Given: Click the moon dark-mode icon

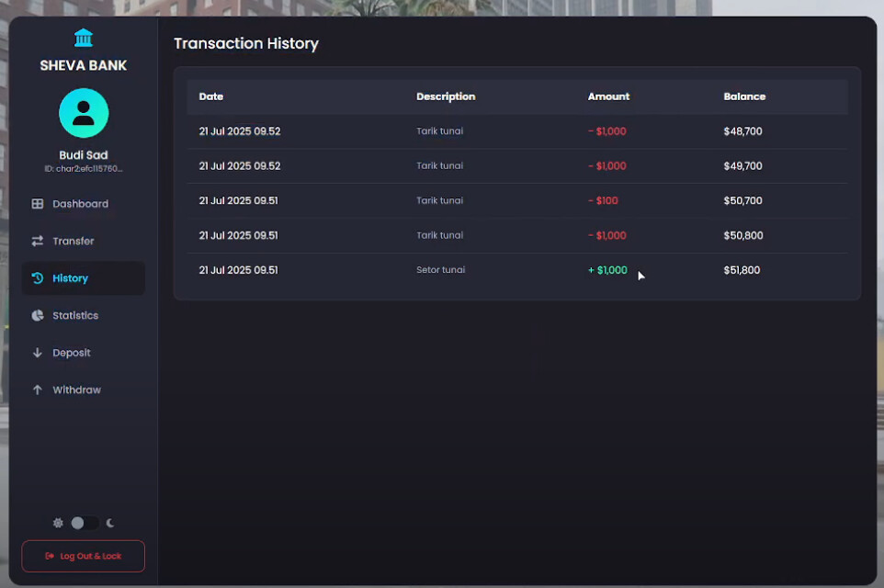Looking at the screenshot, I should pos(110,523).
